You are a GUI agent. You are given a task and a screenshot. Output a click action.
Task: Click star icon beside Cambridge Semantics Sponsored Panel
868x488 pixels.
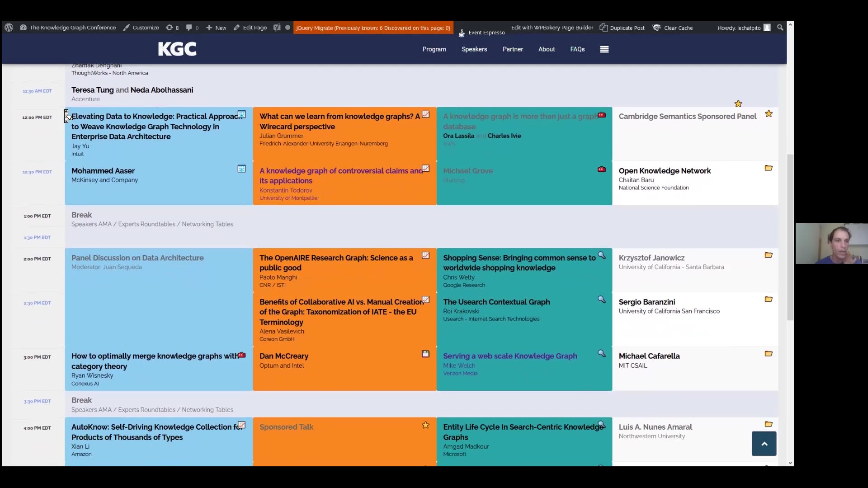point(769,114)
